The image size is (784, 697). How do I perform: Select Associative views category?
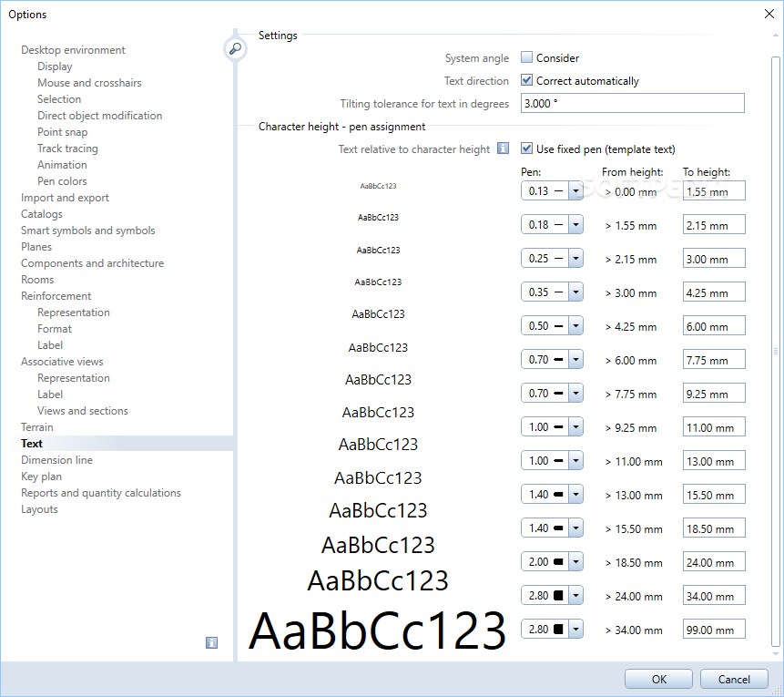(62, 362)
